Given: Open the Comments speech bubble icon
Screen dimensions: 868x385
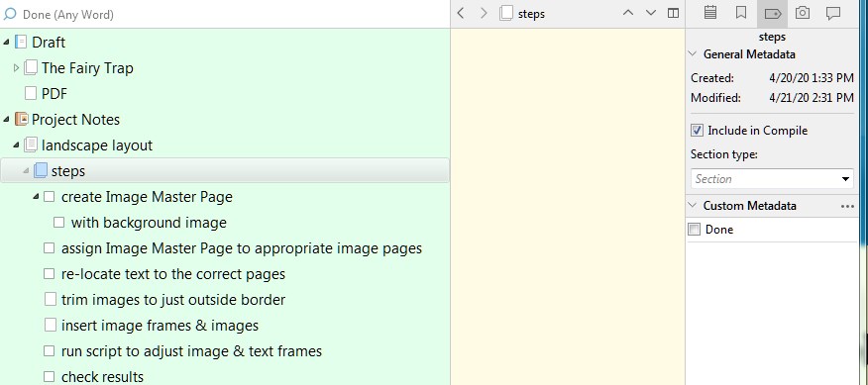Looking at the screenshot, I should point(833,14).
